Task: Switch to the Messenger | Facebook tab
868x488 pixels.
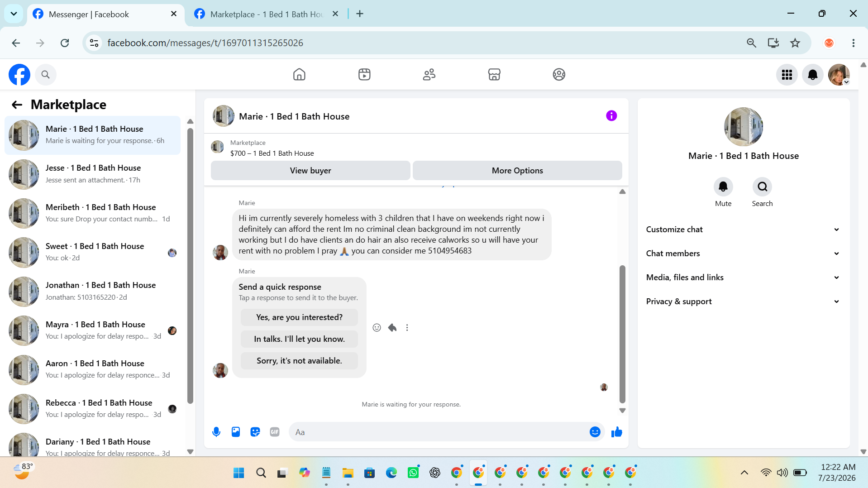Action: click(106, 14)
